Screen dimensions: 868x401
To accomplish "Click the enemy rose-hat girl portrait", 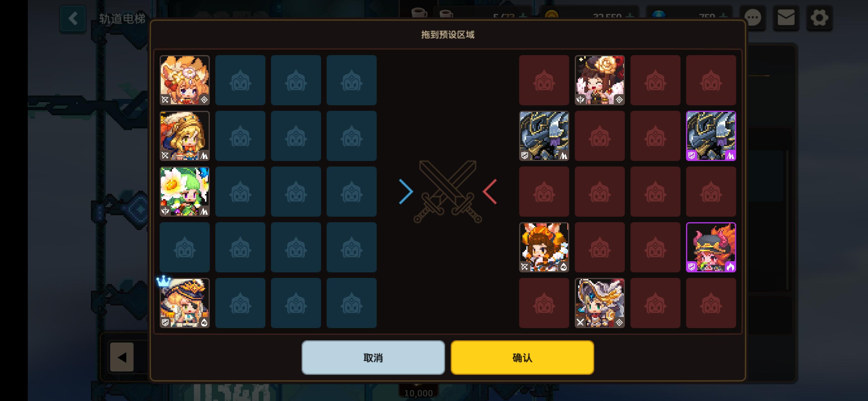I will (600, 80).
